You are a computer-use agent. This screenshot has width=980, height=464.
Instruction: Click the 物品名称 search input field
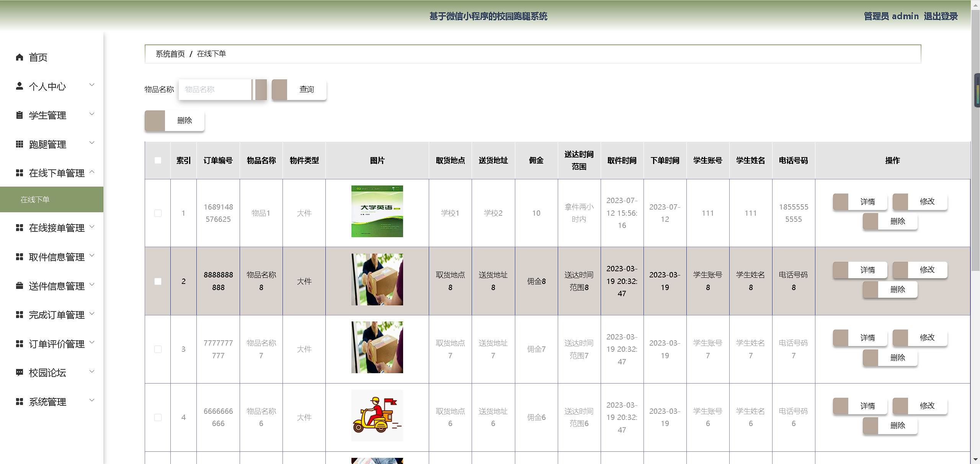pos(215,89)
